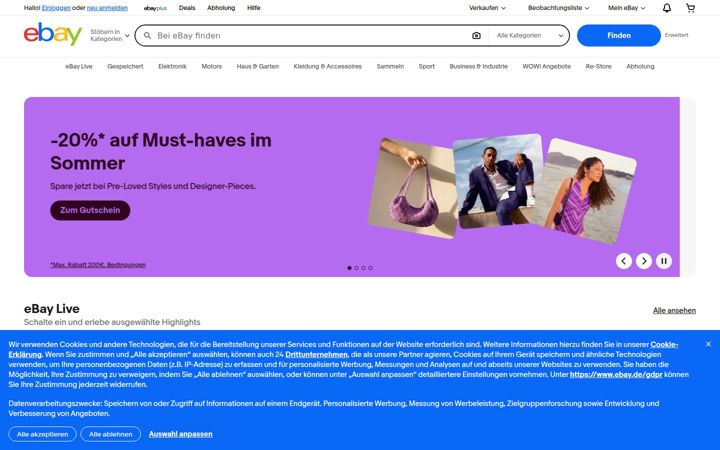Screen dimensions: 720x450
Task: Open Stöbern in Kategorien dropdown
Action: coord(109,35)
